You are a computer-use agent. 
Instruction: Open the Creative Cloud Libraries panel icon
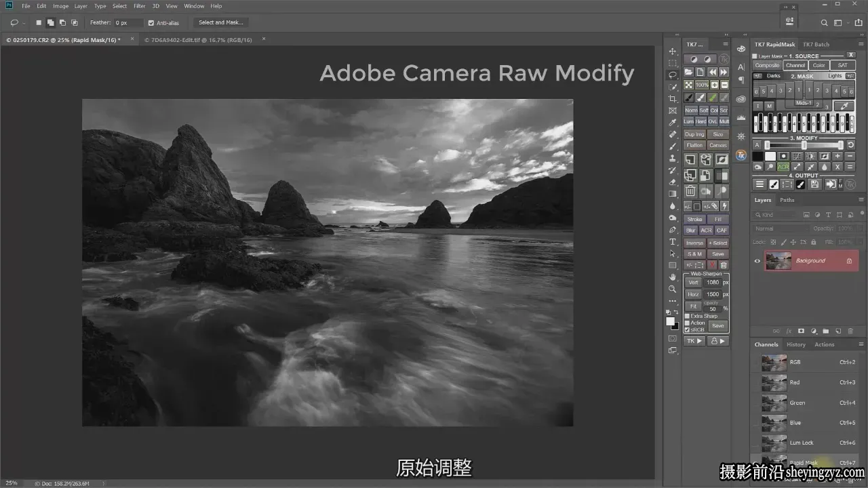point(741,99)
